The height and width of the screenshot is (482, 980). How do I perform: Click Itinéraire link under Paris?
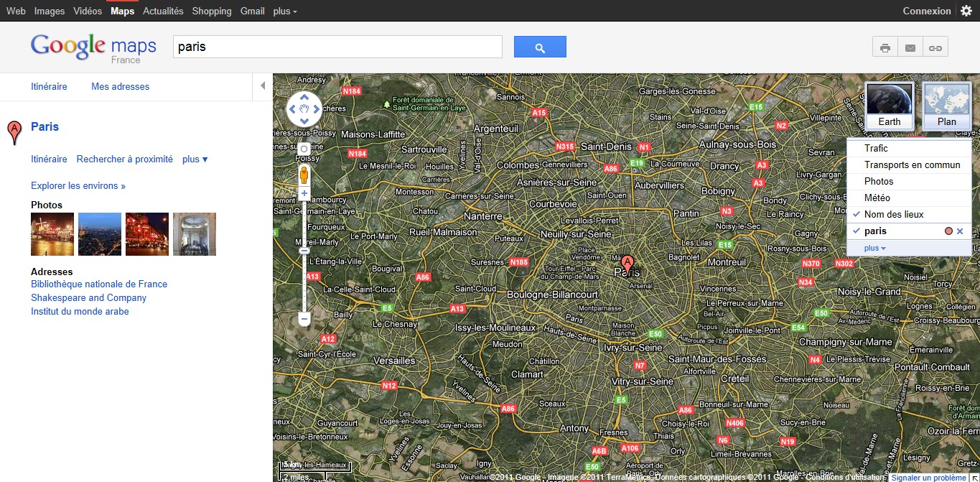pyautogui.click(x=49, y=159)
